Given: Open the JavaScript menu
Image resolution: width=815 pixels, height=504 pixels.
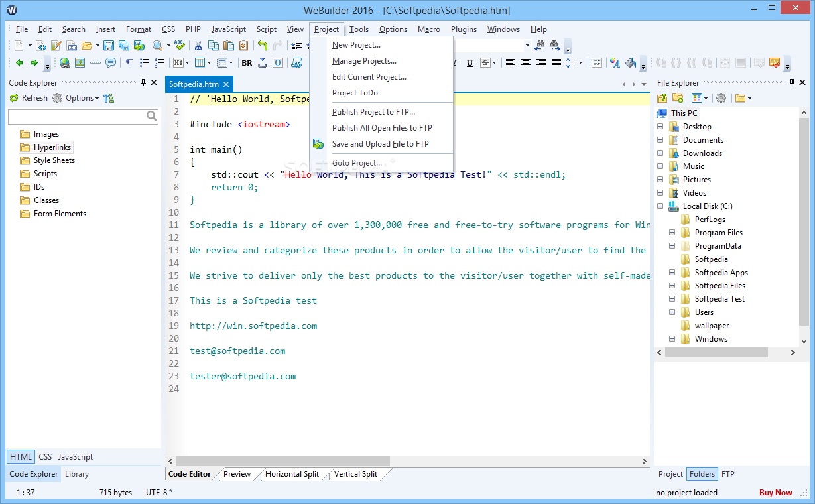Looking at the screenshot, I should (229, 29).
